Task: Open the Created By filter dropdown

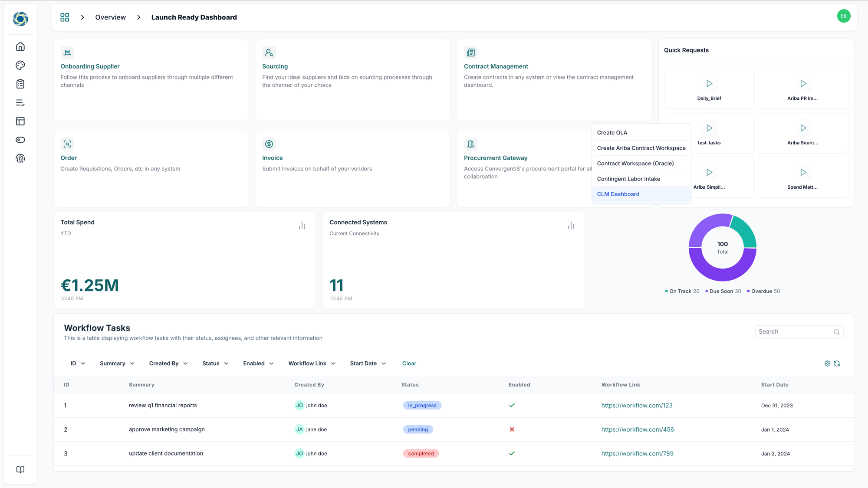Action: click(168, 364)
